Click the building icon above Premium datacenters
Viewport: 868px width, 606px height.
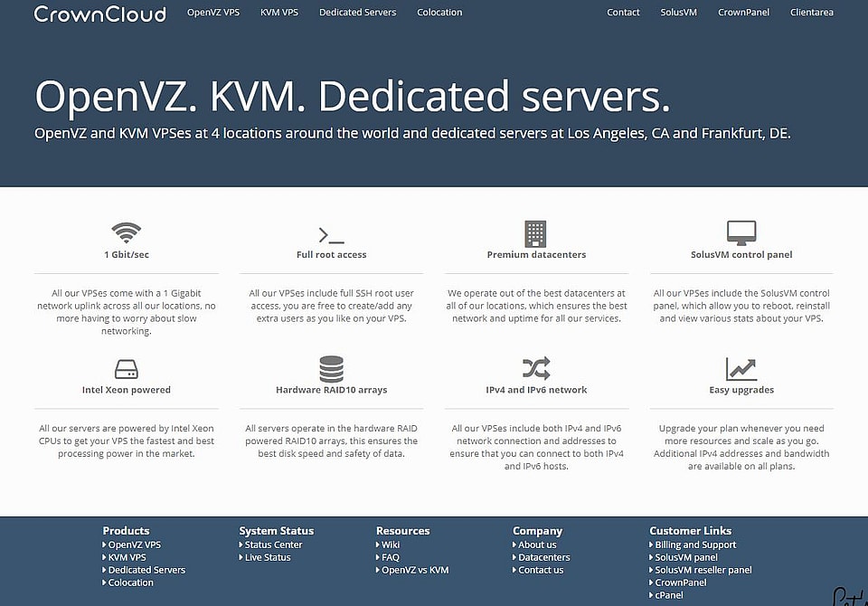(x=535, y=233)
